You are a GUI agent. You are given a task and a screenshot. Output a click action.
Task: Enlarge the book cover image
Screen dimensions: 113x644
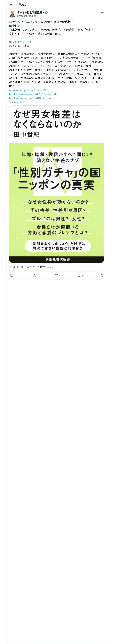[x=56, y=184]
